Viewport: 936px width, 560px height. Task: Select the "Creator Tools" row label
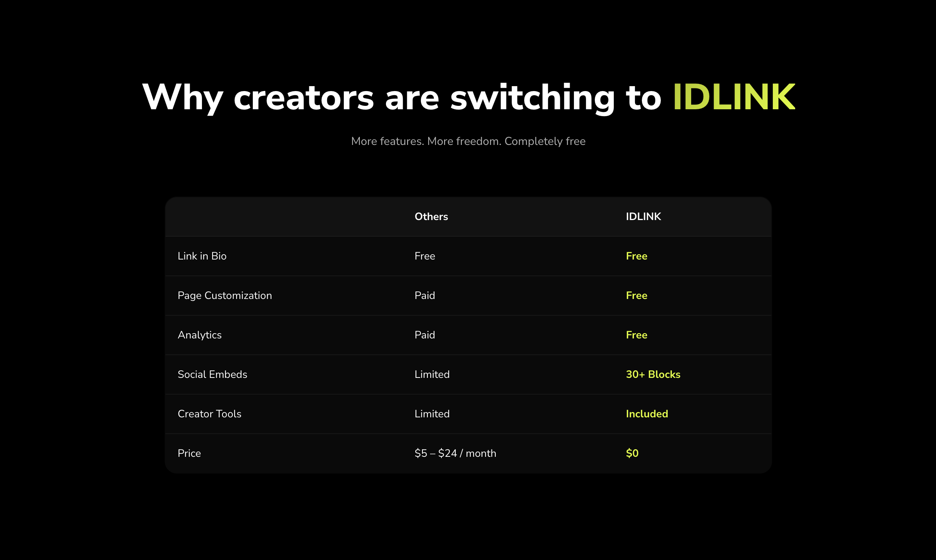click(210, 414)
